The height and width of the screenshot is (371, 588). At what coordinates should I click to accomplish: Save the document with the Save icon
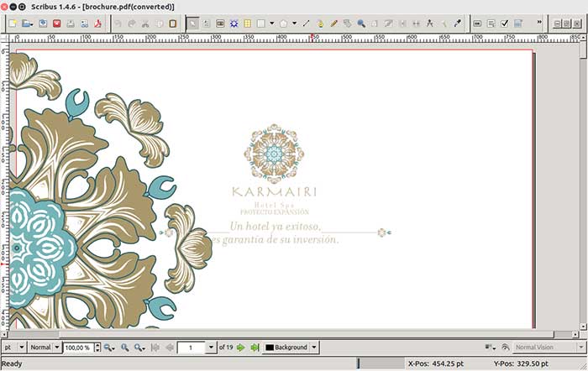pyautogui.click(x=43, y=24)
